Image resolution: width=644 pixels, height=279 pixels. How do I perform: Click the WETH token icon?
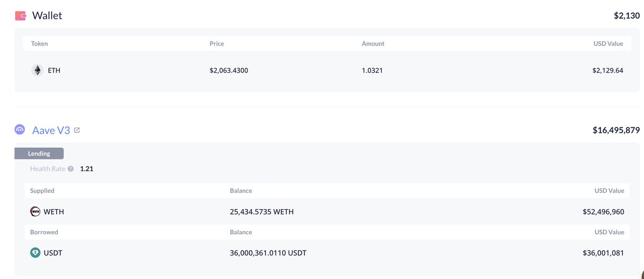(x=35, y=212)
